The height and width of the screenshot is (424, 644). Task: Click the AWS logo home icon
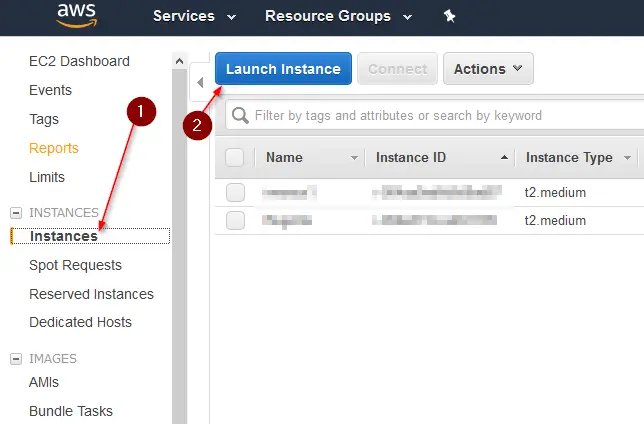coord(77,16)
